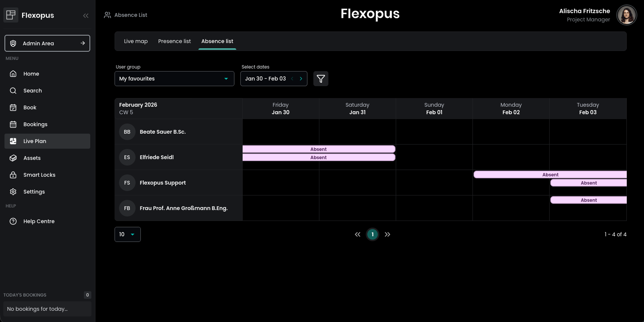Open the Beate Sauer B.Sc. row
This screenshot has width=644, height=322.
pos(162,132)
